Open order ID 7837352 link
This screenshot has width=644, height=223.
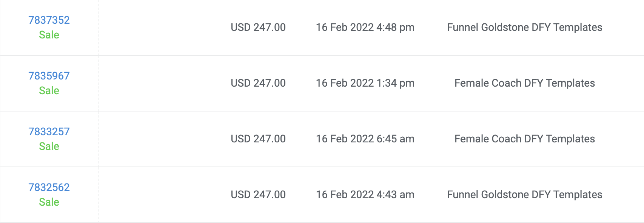(x=49, y=20)
